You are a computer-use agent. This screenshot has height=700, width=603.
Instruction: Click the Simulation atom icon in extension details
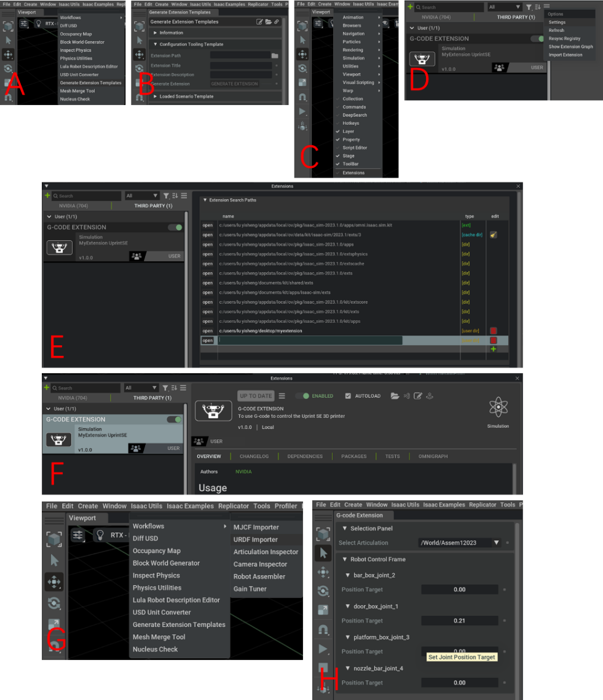(x=498, y=407)
